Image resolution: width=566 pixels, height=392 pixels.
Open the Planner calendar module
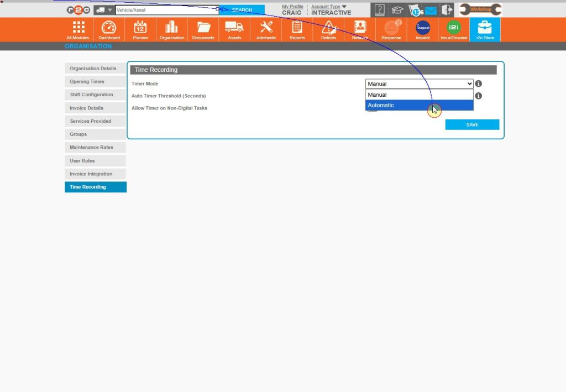(140, 30)
